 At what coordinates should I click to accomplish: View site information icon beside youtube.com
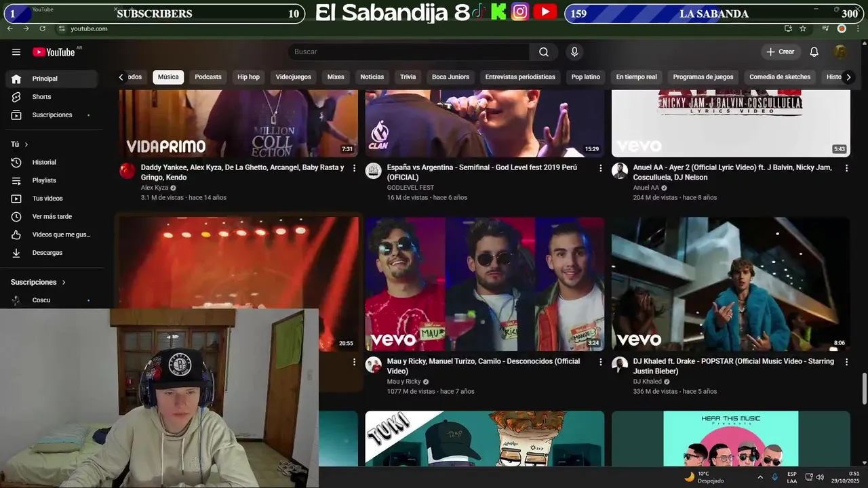point(62,28)
